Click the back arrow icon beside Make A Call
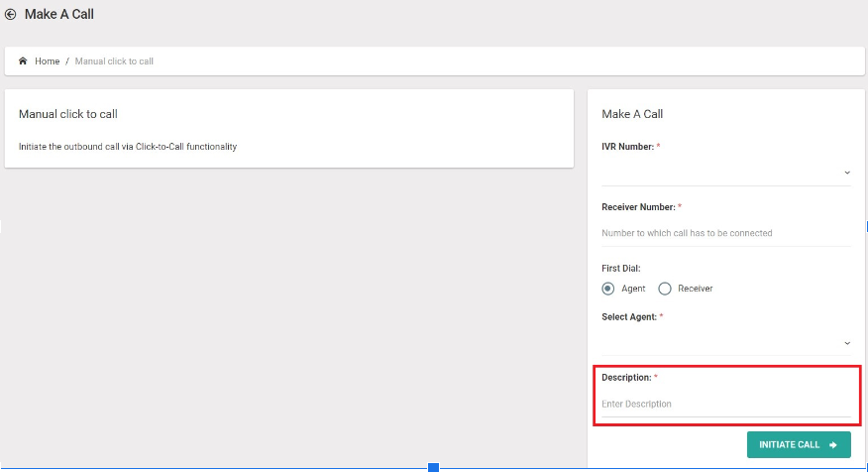 [x=10, y=15]
